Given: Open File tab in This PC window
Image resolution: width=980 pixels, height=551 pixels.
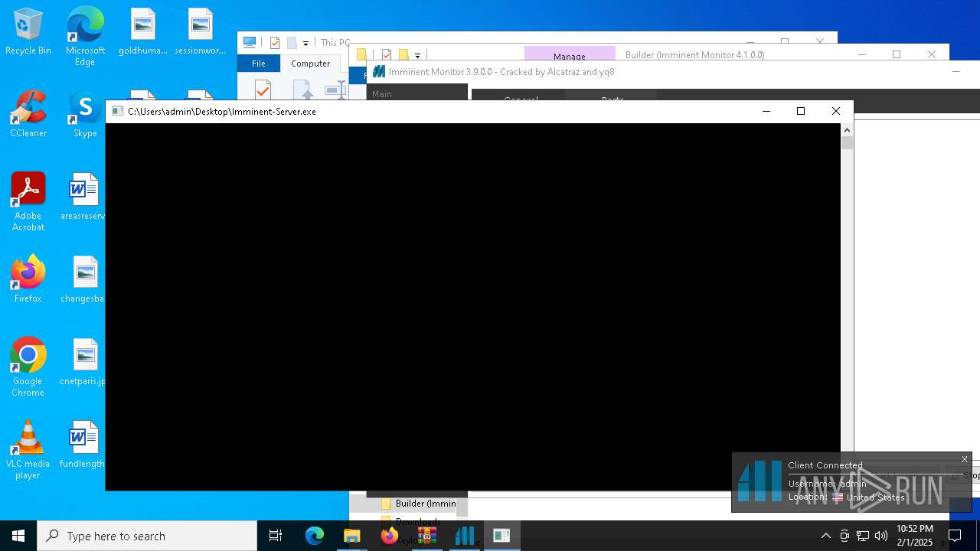Looking at the screenshot, I should tap(259, 64).
